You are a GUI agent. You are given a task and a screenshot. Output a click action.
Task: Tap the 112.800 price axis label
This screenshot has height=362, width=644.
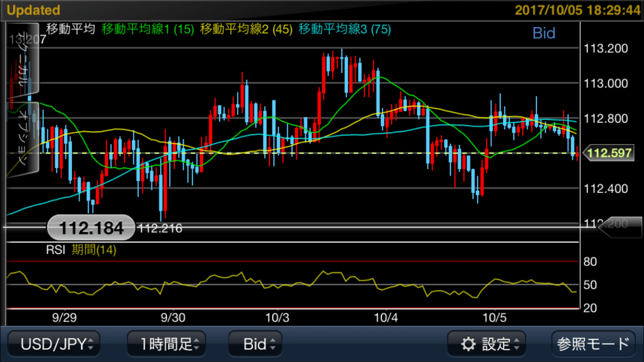[x=606, y=119]
